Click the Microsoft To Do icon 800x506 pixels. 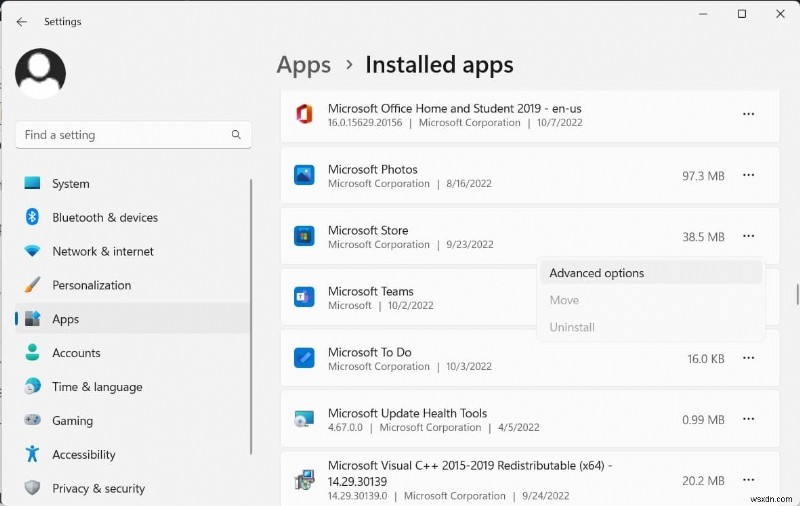pyautogui.click(x=304, y=358)
